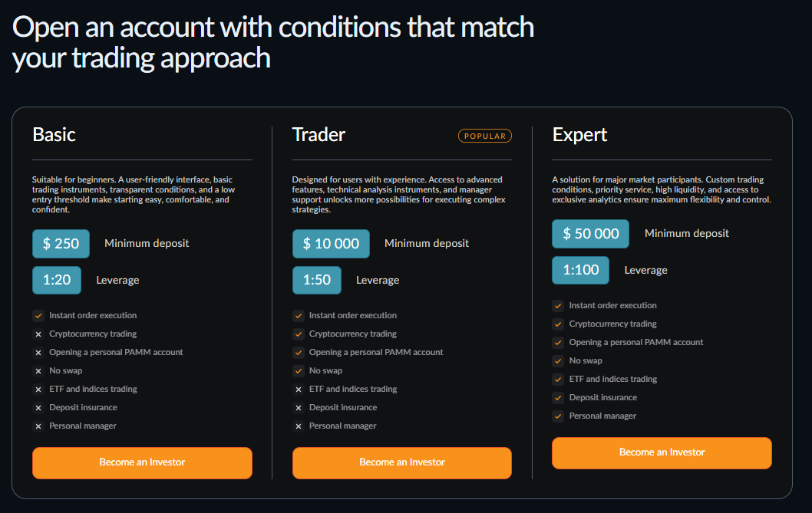Screen dimensions: 812x513
Task: Click Trader plan's Deposit insurance X icon
Action: click(x=299, y=407)
